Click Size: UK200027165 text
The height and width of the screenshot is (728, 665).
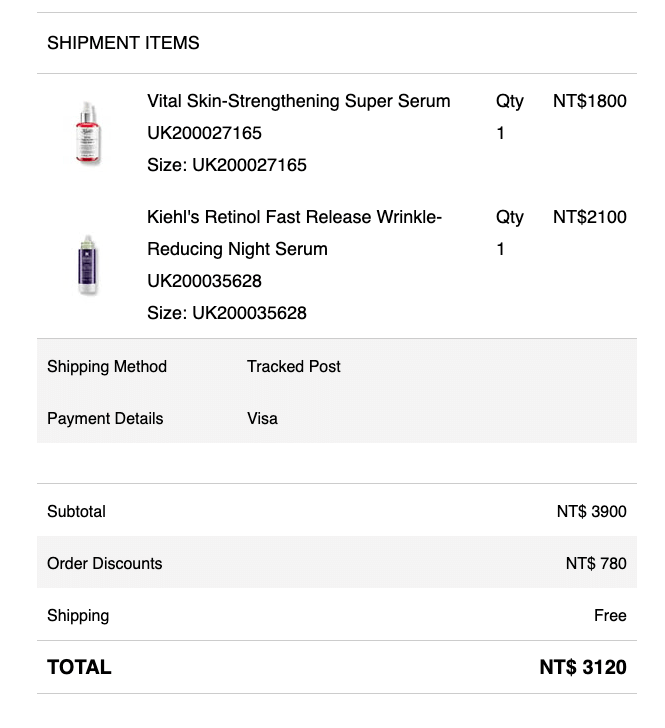pos(226,165)
